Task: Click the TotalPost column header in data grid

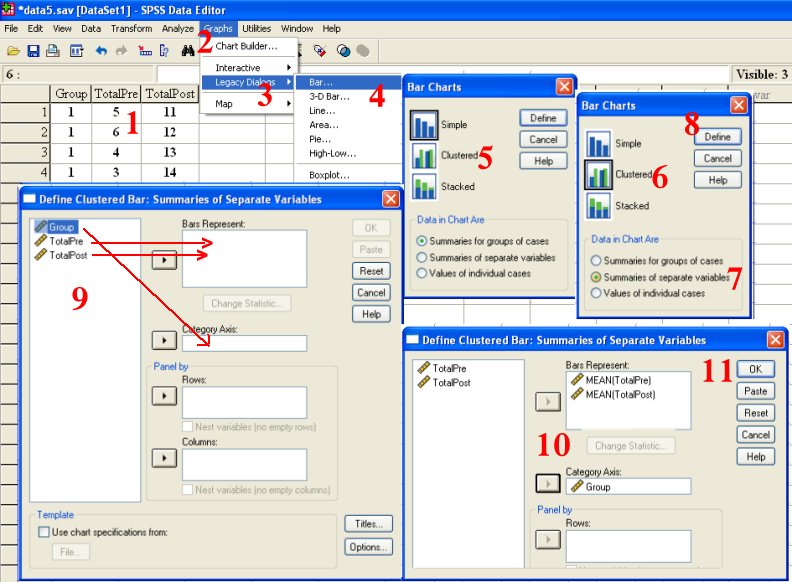Action: 170,93
